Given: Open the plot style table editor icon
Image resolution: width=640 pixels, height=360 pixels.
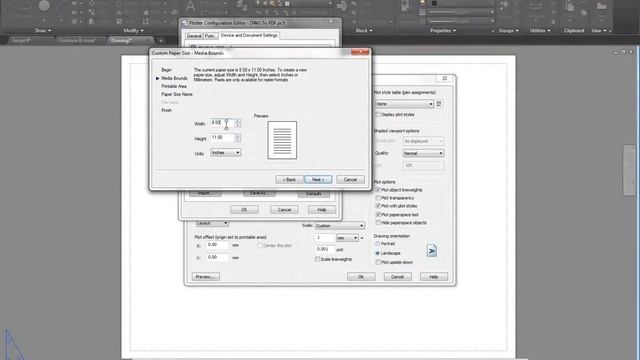Looking at the screenshot, I should 439,104.
